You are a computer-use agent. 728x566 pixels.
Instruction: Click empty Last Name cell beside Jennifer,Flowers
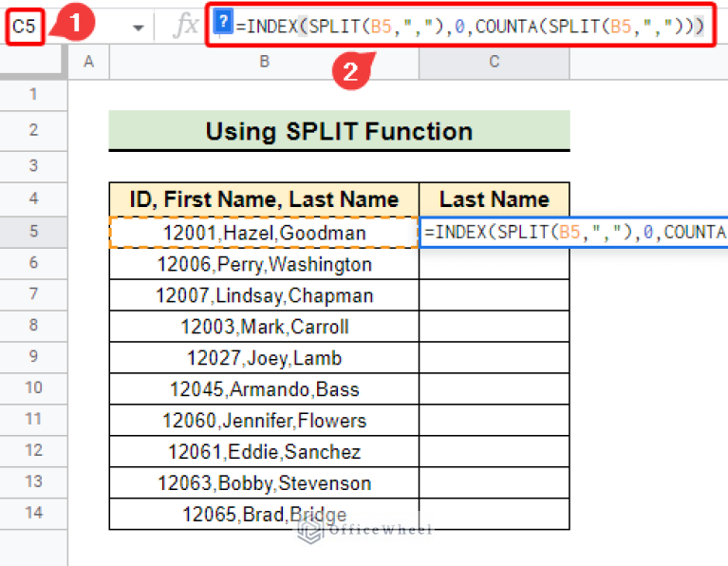point(494,420)
